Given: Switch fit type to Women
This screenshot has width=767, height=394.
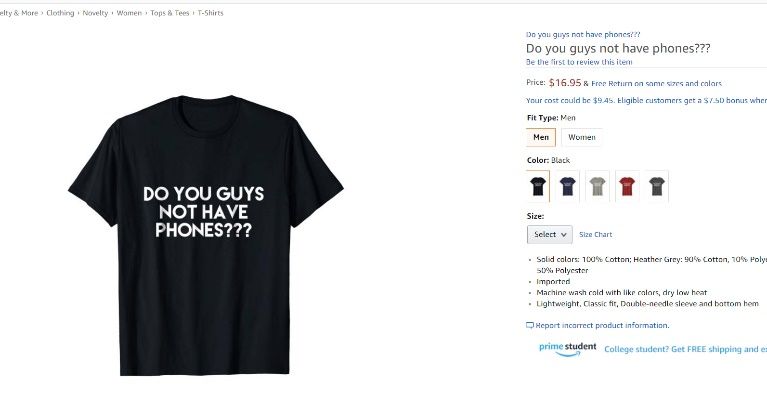Looking at the screenshot, I should pos(582,138).
